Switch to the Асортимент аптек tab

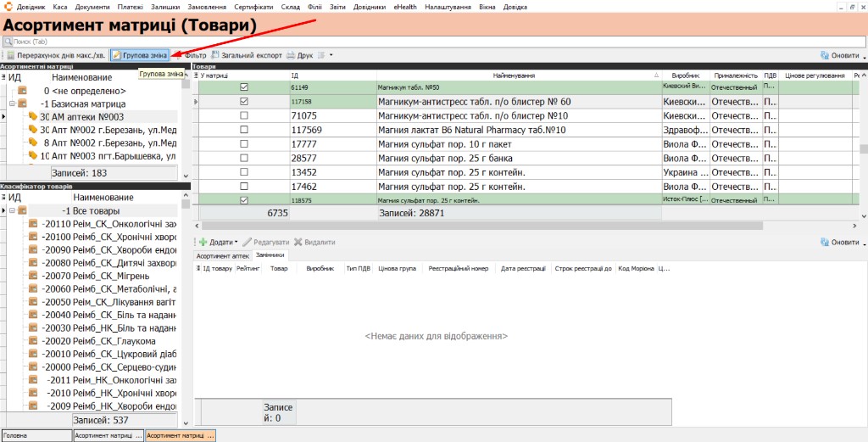[223, 256]
